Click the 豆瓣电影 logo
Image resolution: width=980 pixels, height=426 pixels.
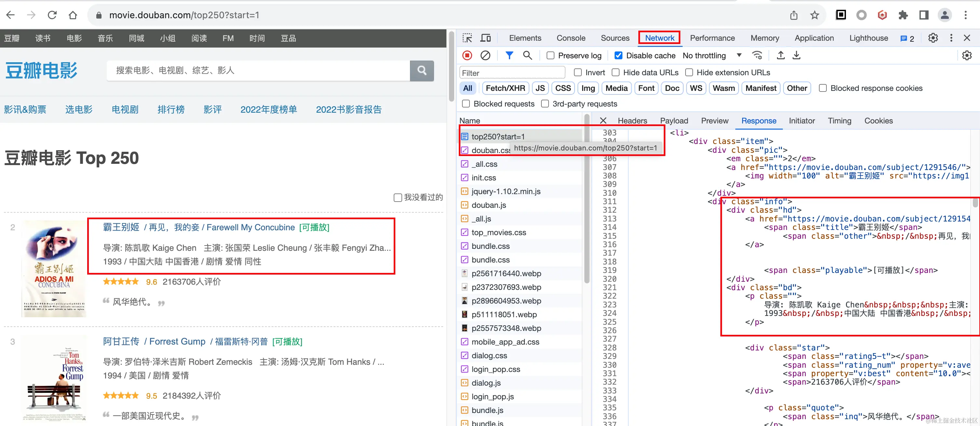click(x=41, y=70)
